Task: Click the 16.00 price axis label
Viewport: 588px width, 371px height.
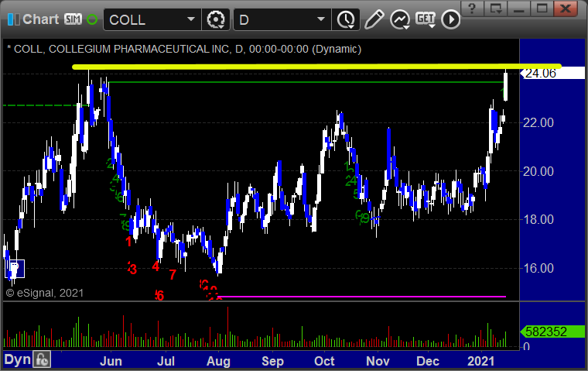Action: [x=538, y=268]
